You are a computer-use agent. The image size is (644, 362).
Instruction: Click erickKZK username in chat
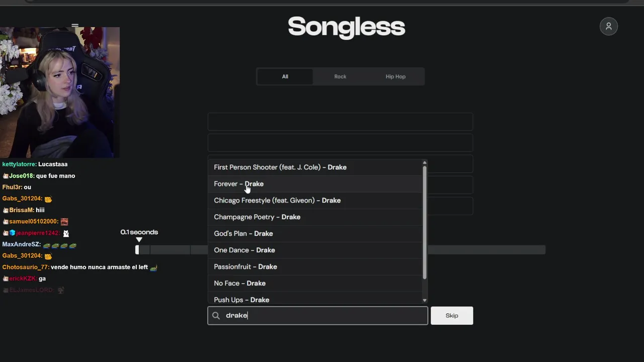[23, 279]
